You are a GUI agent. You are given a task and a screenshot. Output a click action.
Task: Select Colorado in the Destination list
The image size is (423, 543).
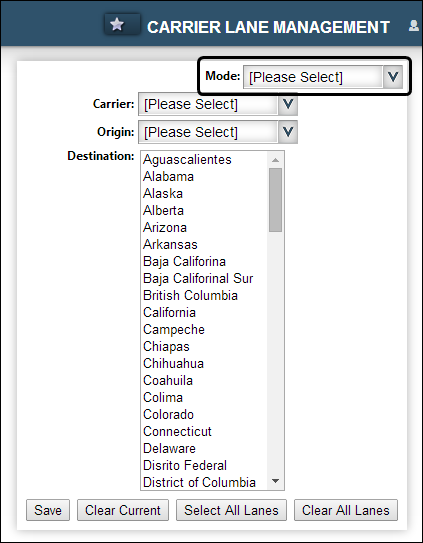(168, 414)
